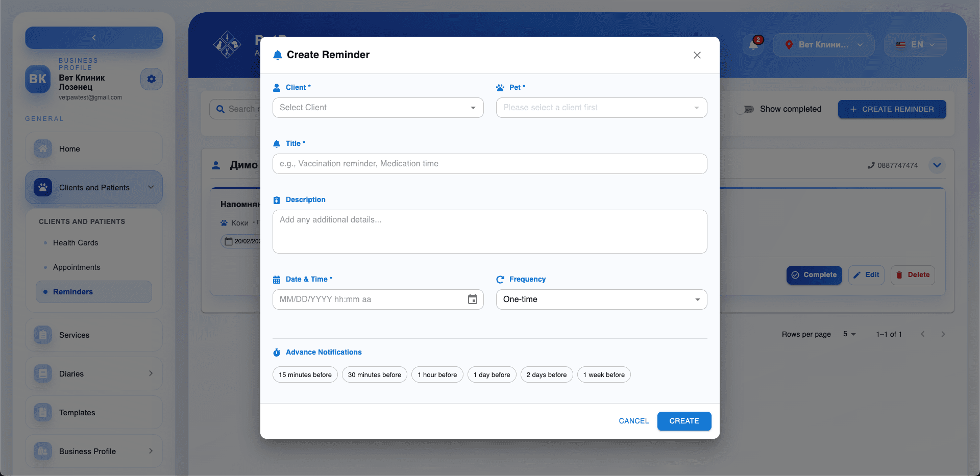This screenshot has width=980, height=476.
Task: Select Reminders submenu item
Action: (x=94, y=292)
